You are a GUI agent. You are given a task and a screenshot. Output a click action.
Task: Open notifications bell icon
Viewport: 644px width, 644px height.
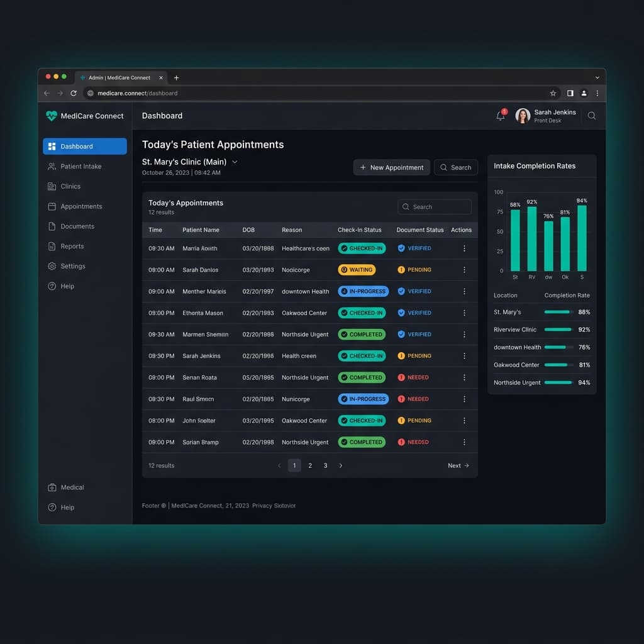click(500, 116)
